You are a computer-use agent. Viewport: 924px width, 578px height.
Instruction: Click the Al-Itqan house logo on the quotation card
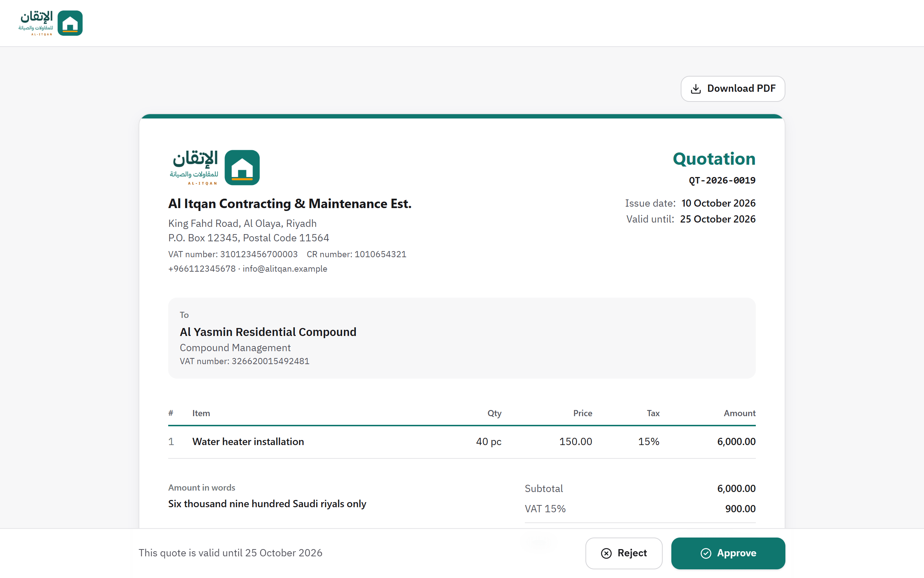(x=215, y=167)
